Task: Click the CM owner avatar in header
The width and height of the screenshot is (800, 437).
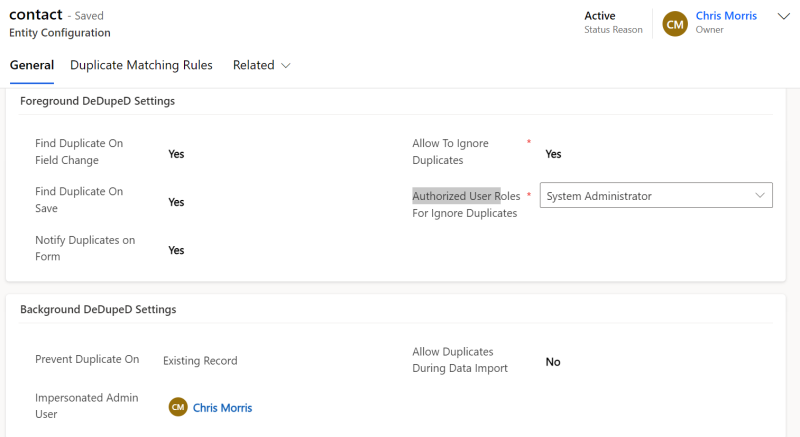Action: coord(675,23)
